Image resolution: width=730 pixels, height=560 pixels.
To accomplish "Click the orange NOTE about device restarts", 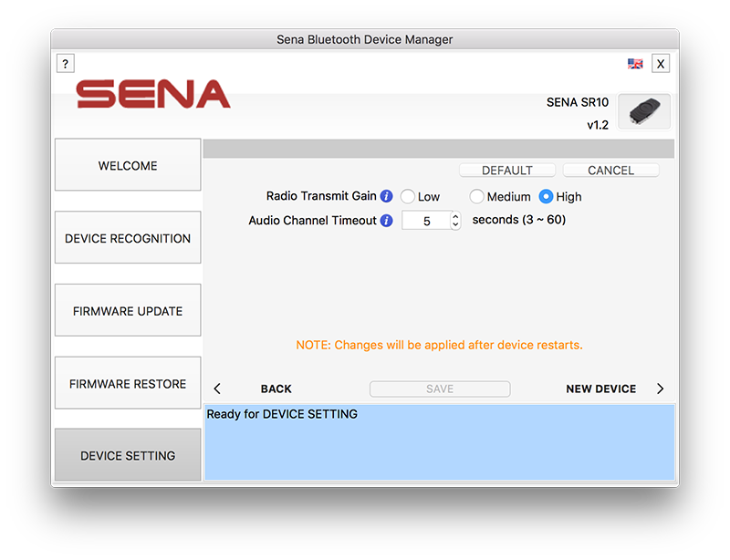I will 439,345.
